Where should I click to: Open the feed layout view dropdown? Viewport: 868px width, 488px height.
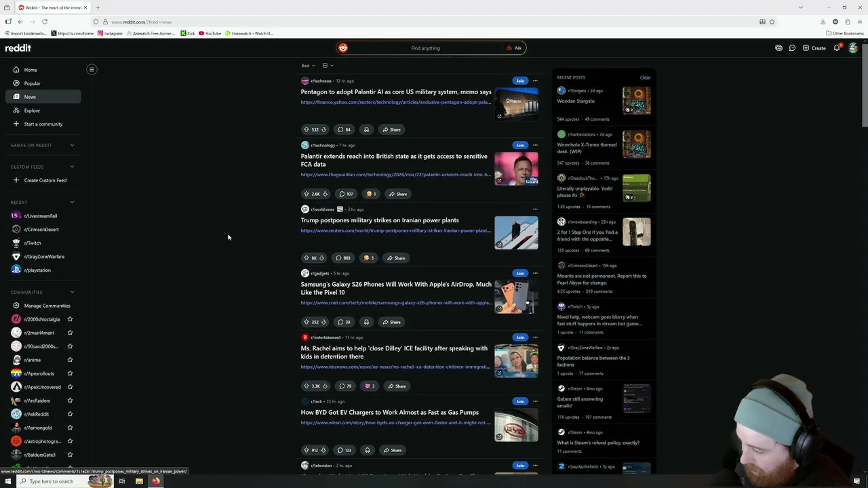coord(328,66)
